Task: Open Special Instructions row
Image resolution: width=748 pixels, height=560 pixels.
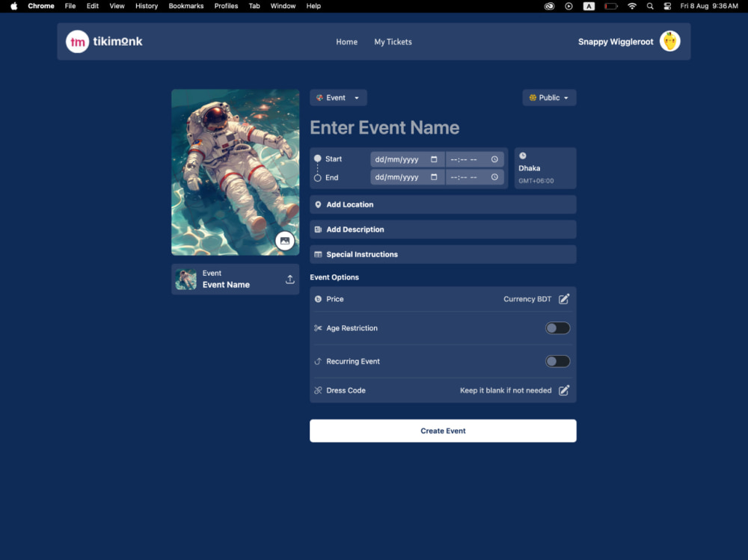Action: click(443, 255)
